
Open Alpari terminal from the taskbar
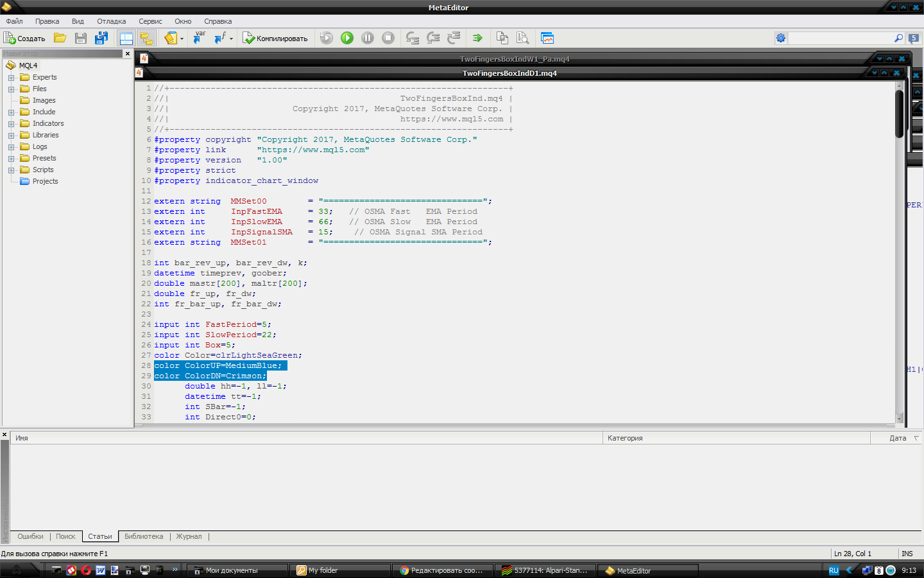click(545, 570)
